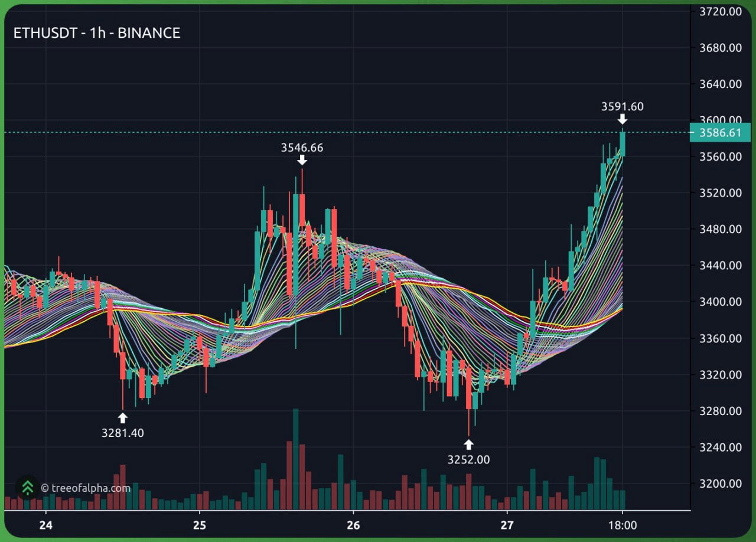Click the ETHUSDT - 1h - BINANCE title
The width and height of the screenshot is (756, 542).
click(x=97, y=33)
